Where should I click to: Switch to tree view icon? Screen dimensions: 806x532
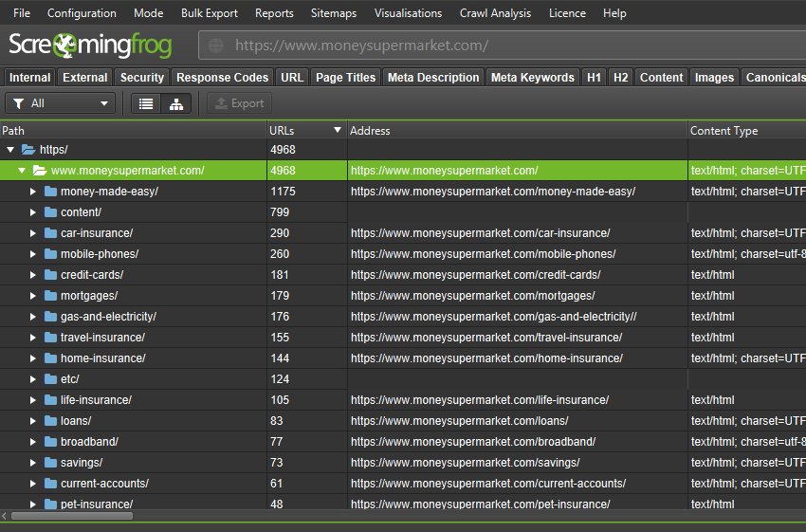point(176,103)
